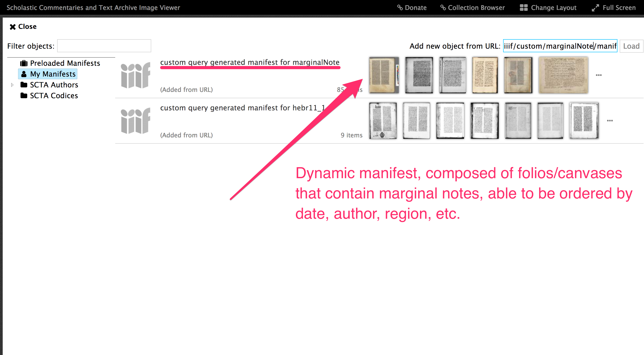Screen dimensions: 644x355
Task: Open the marginalNote manifest title
Action: (250, 62)
